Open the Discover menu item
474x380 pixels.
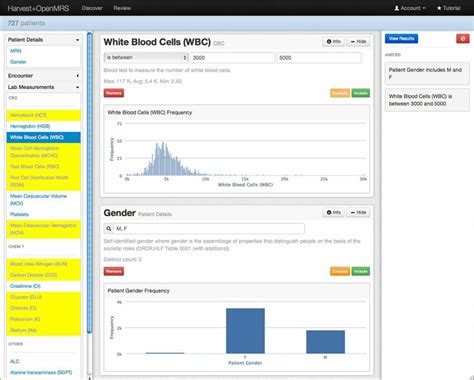point(92,8)
